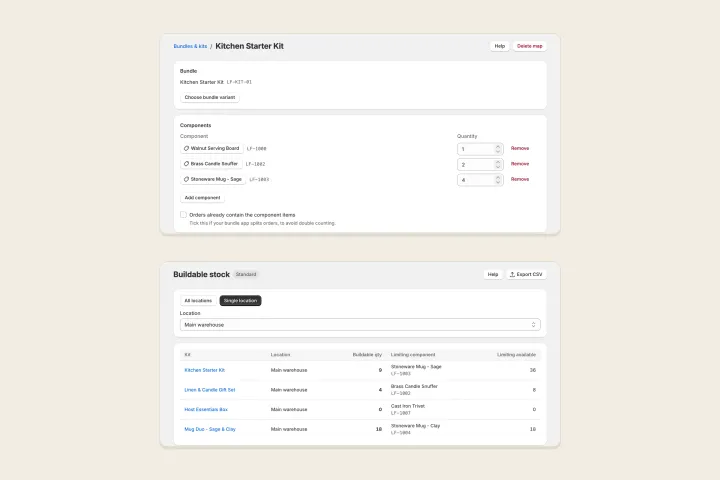The height and width of the screenshot is (480, 720).
Task: Open the Walnut Serving Board component chip
Action: (x=212, y=148)
